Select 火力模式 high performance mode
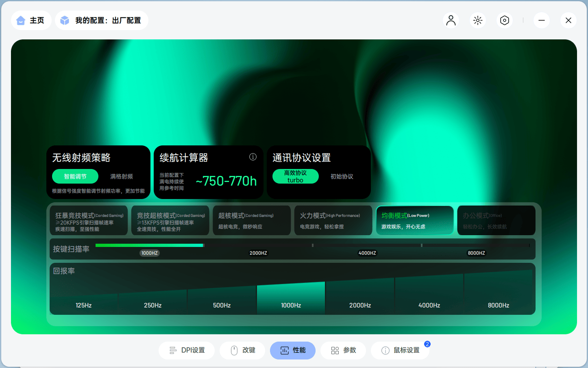 333,220
